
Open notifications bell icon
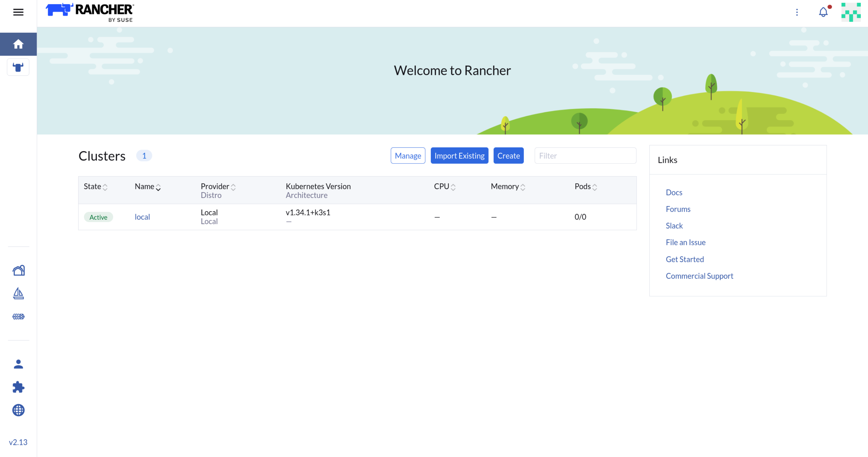pos(823,12)
